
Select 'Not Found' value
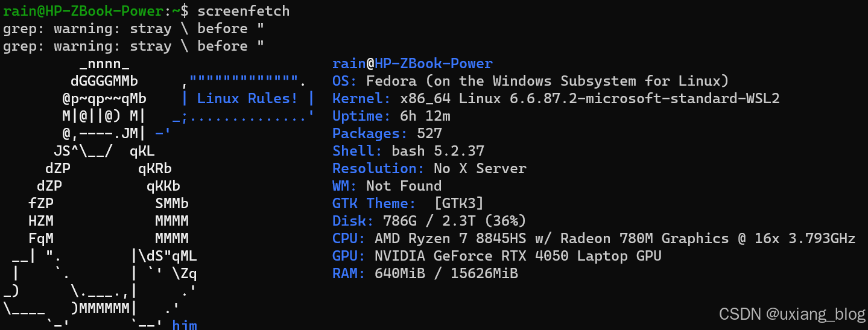pyautogui.click(x=404, y=186)
